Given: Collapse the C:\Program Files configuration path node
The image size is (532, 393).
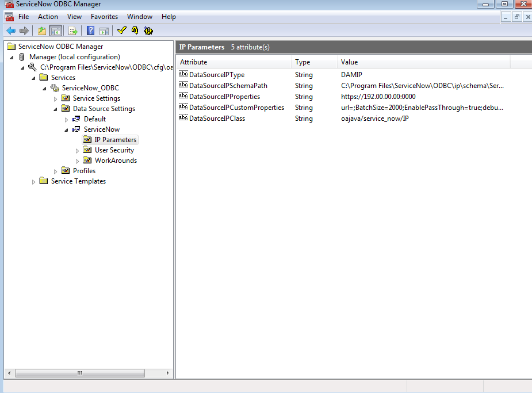Looking at the screenshot, I should [x=23, y=68].
